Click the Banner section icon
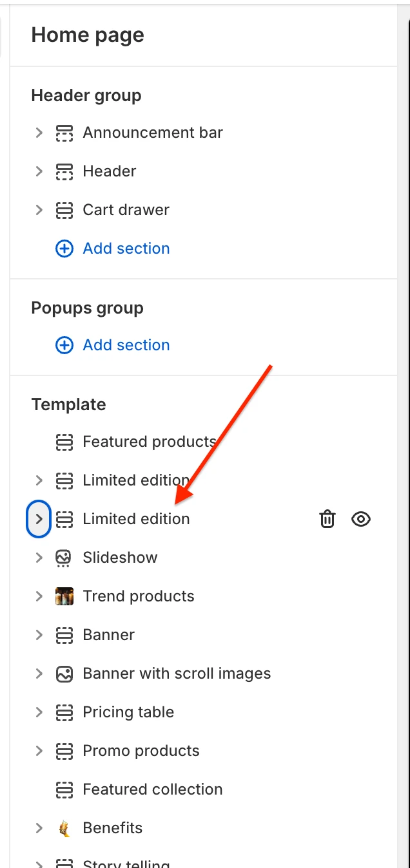 click(64, 635)
